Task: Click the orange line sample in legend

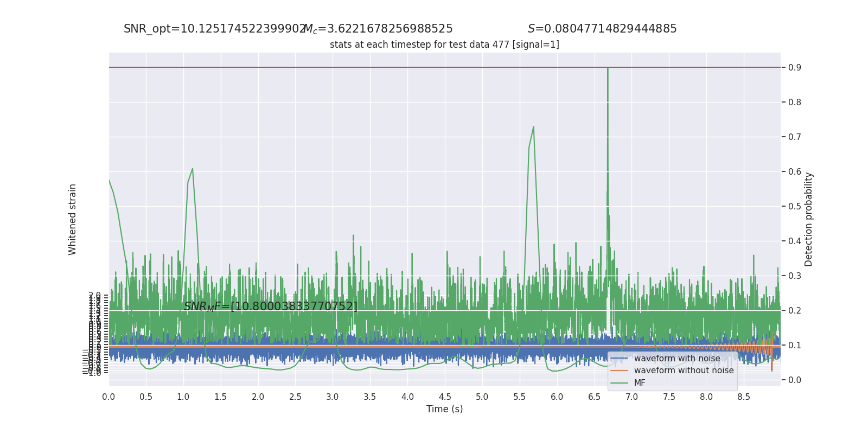Action: pos(620,371)
